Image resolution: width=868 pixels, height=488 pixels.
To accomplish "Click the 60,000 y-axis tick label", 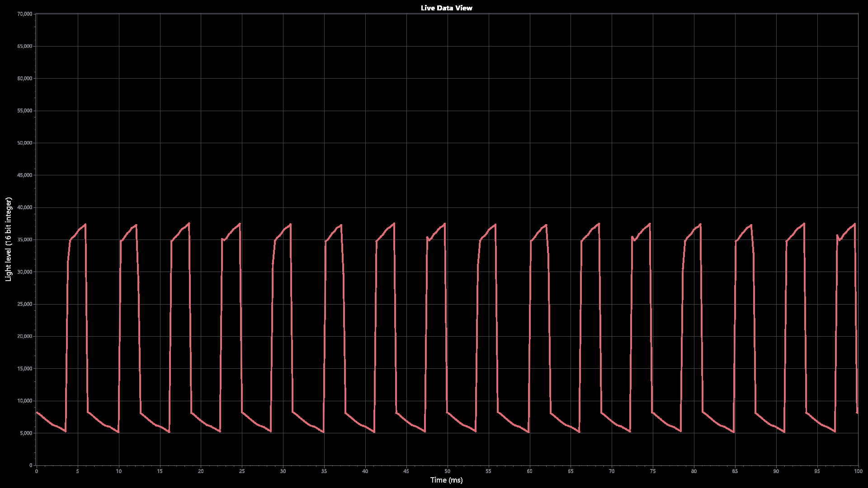I will (24, 79).
